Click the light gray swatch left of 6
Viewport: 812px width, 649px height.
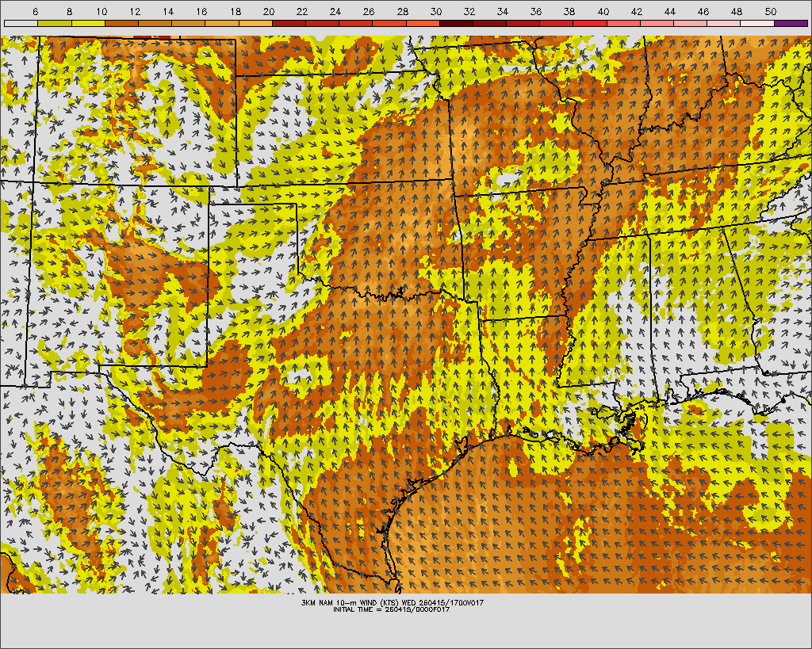point(21,23)
